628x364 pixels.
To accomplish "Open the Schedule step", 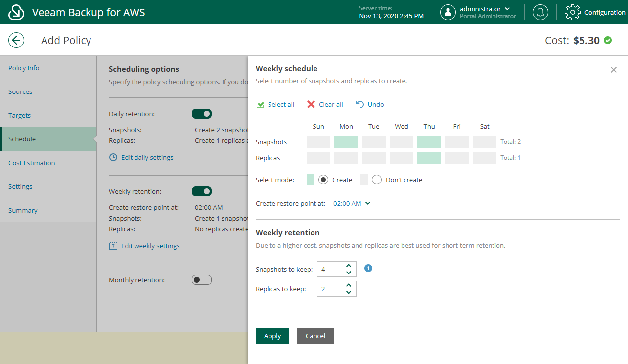I will click(48, 139).
